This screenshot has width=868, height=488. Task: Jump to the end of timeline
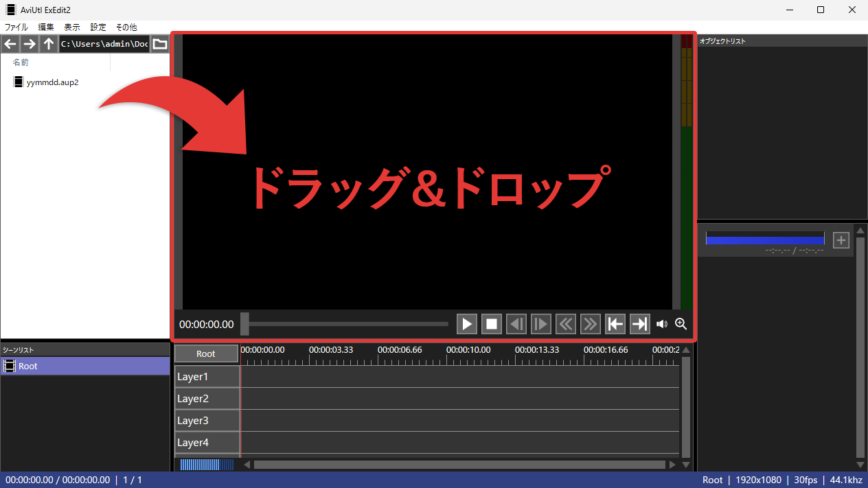click(x=640, y=324)
